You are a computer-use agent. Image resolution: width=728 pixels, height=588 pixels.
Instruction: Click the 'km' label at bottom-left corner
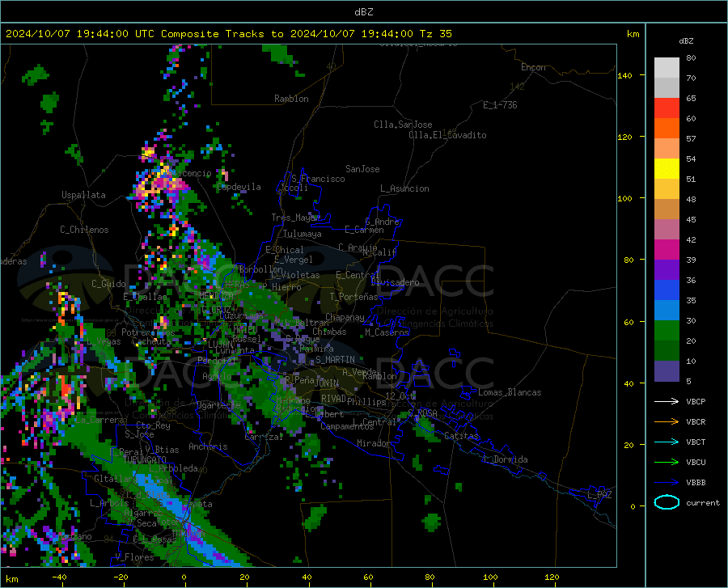coord(11,579)
